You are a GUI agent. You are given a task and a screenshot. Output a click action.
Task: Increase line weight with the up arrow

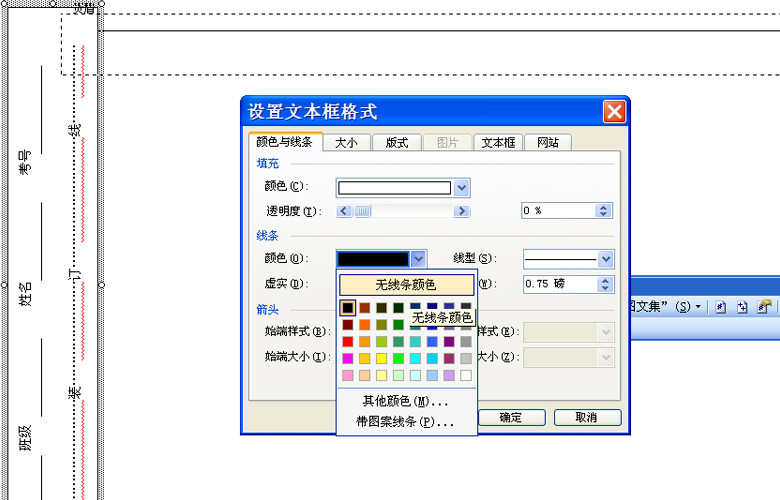tap(605, 280)
